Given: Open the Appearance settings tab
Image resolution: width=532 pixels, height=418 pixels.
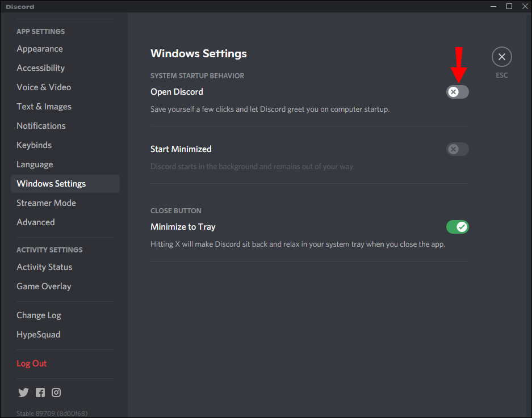Looking at the screenshot, I should [40, 49].
